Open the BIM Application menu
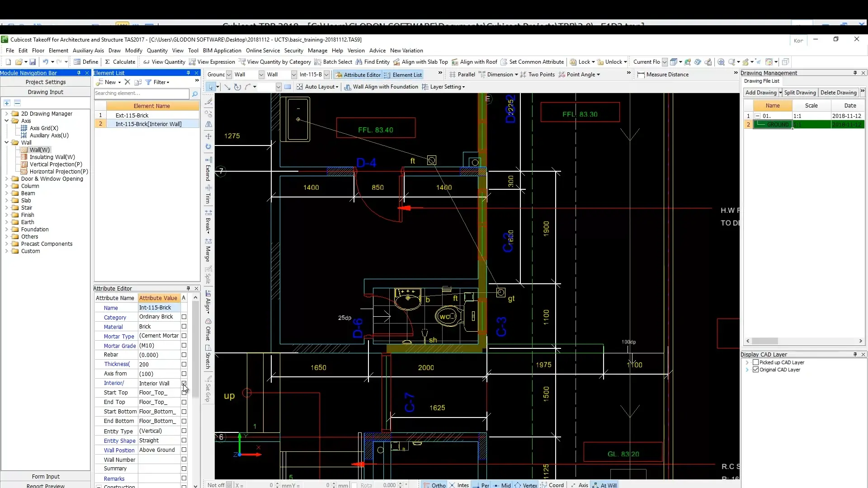 (222, 51)
